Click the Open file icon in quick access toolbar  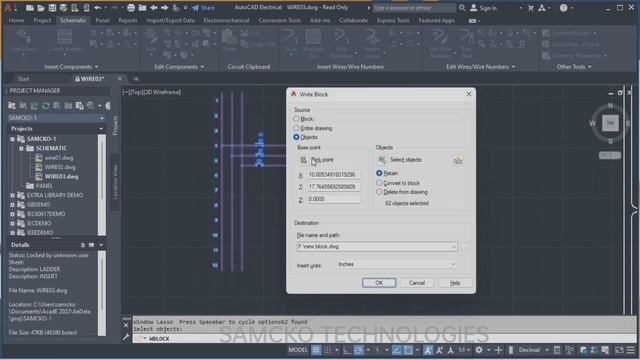pyautogui.click(x=41, y=8)
